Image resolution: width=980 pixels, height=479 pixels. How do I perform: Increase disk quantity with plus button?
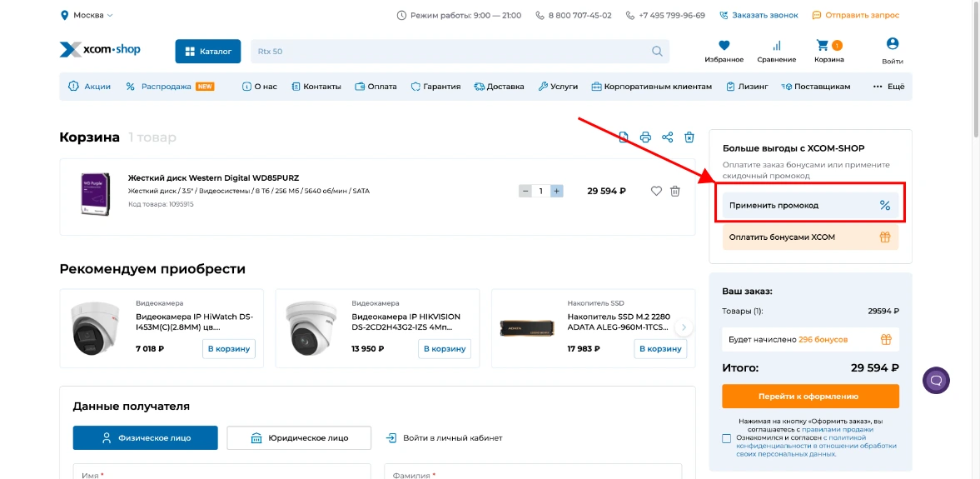tap(557, 191)
